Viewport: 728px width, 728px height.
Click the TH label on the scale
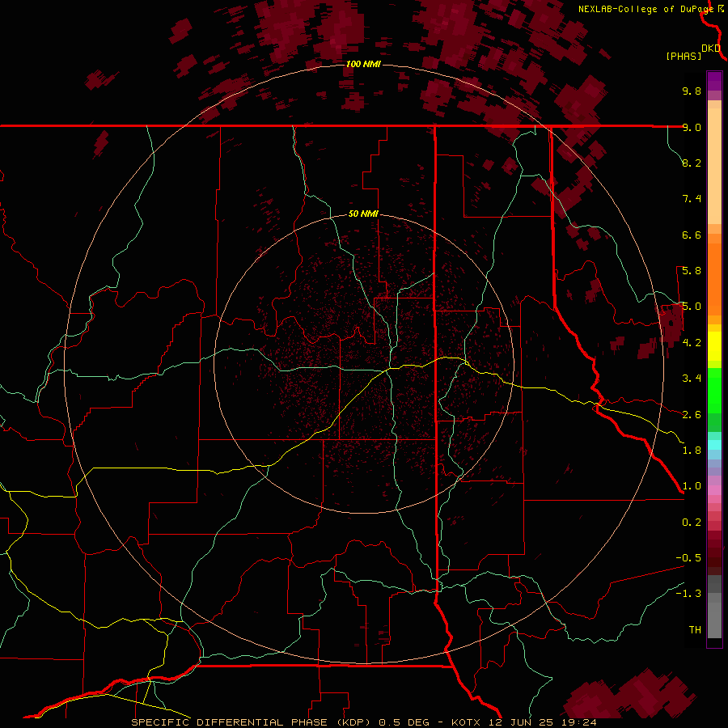[x=695, y=630]
